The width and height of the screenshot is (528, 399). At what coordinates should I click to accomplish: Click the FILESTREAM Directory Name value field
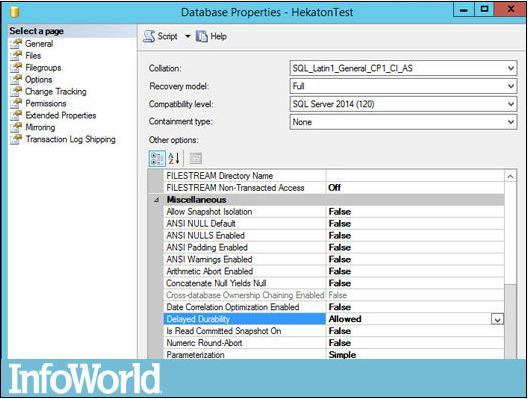click(415, 176)
